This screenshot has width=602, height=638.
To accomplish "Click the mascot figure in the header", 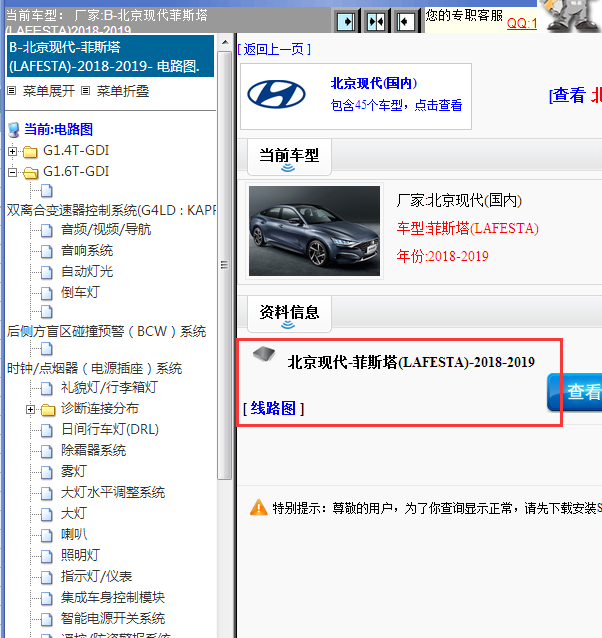I will 570,15.
